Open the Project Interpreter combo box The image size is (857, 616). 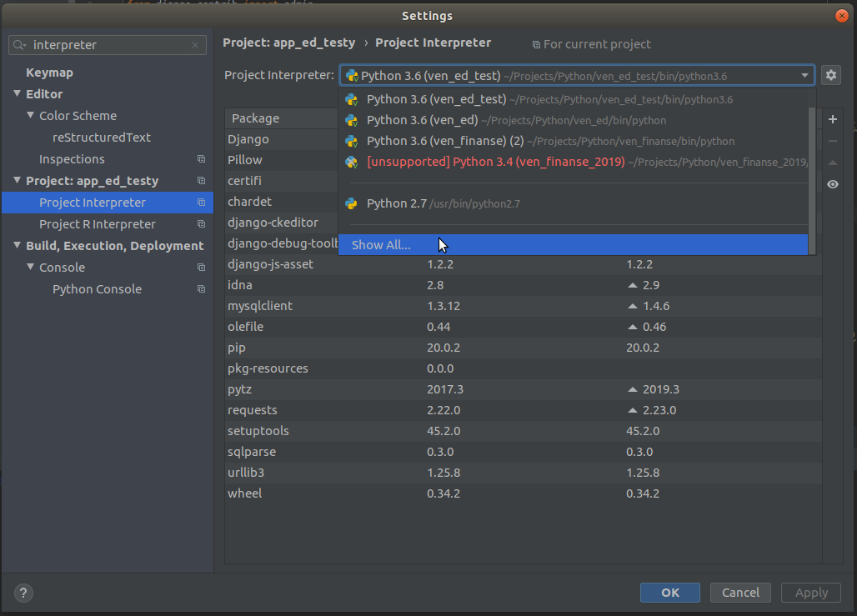tap(577, 75)
